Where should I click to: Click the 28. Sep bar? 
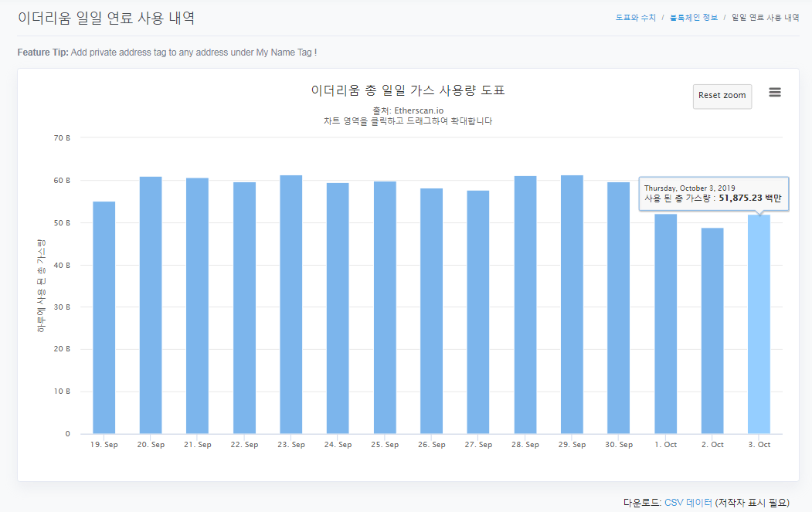tap(525, 305)
